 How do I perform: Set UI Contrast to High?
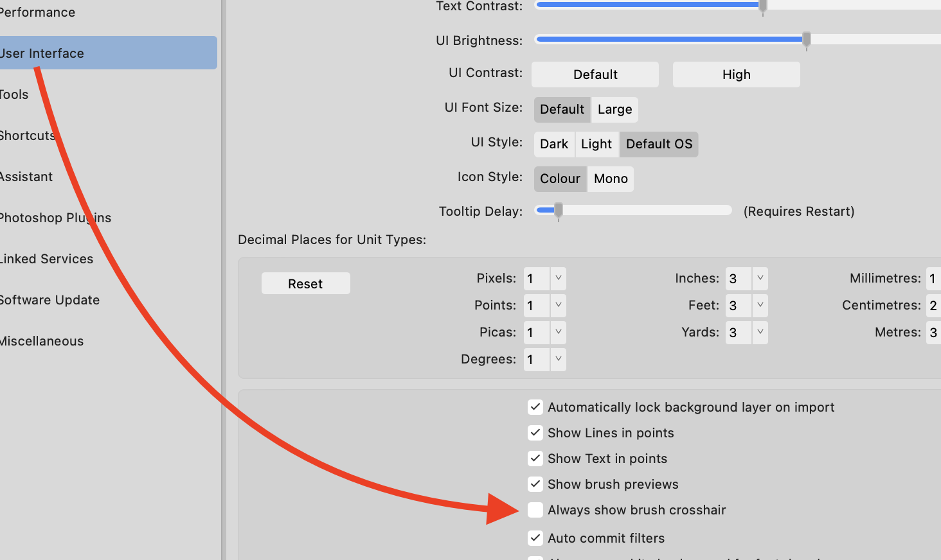tap(736, 74)
